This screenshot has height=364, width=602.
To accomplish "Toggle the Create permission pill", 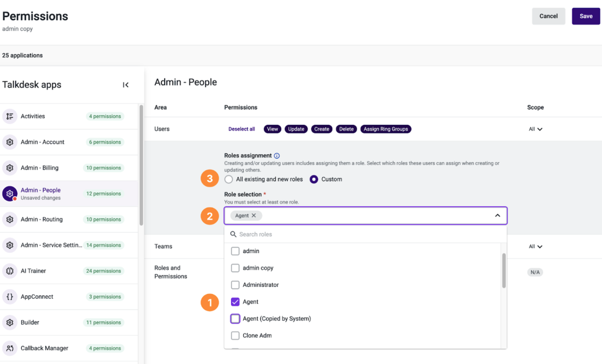I will click(322, 129).
